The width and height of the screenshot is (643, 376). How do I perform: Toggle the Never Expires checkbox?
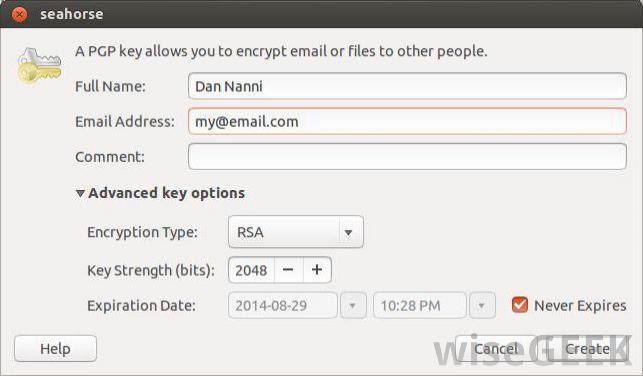coord(520,305)
